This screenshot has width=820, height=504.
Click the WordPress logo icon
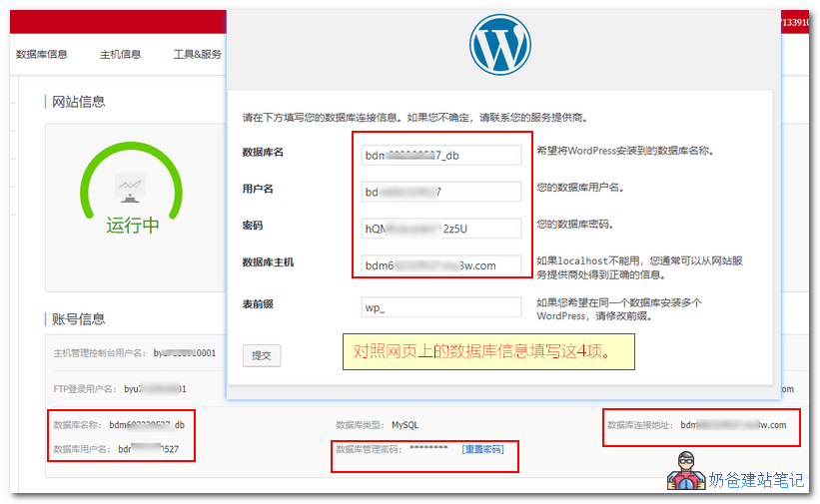(x=500, y=45)
